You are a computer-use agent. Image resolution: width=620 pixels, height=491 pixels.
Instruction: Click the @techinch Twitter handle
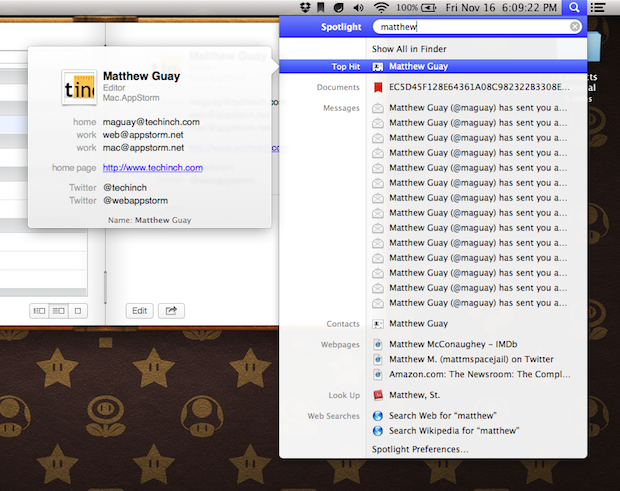[125, 188]
